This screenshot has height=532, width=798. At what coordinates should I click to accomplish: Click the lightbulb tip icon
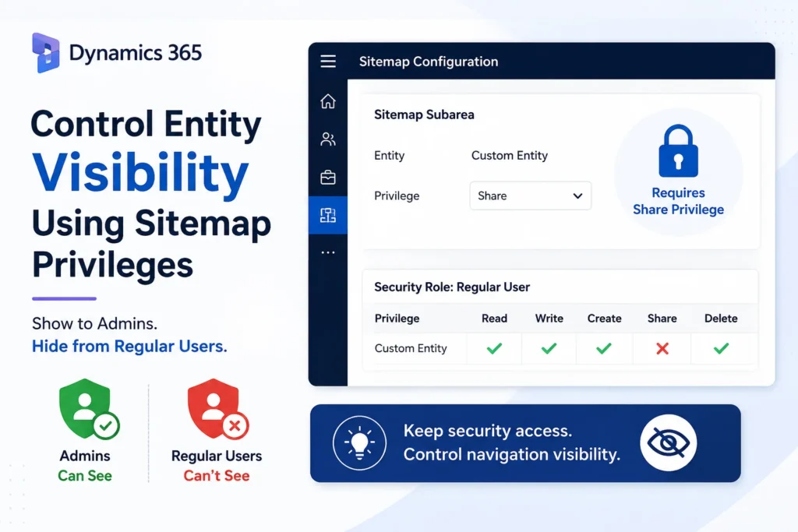(x=359, y=442)
